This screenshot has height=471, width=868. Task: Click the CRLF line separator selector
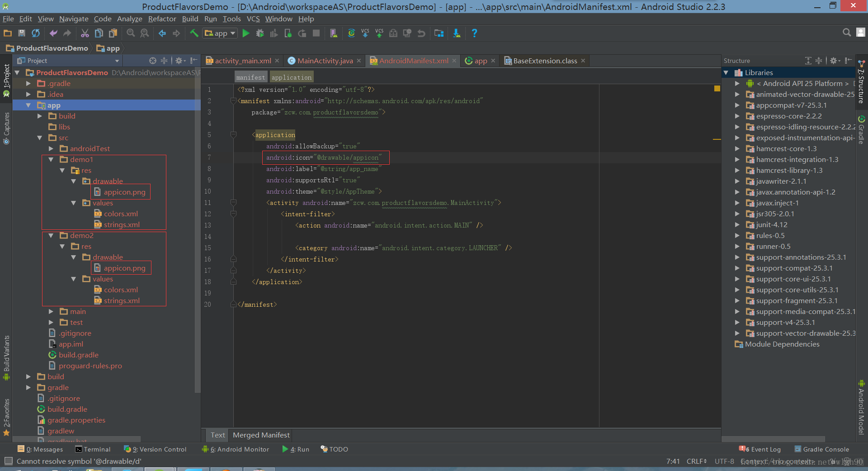click(696, 461)
